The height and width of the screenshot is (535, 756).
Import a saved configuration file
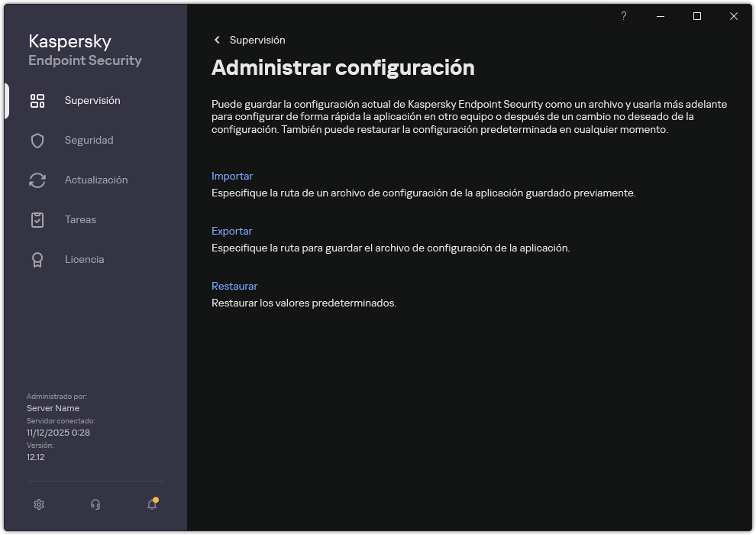pos(232,176)
